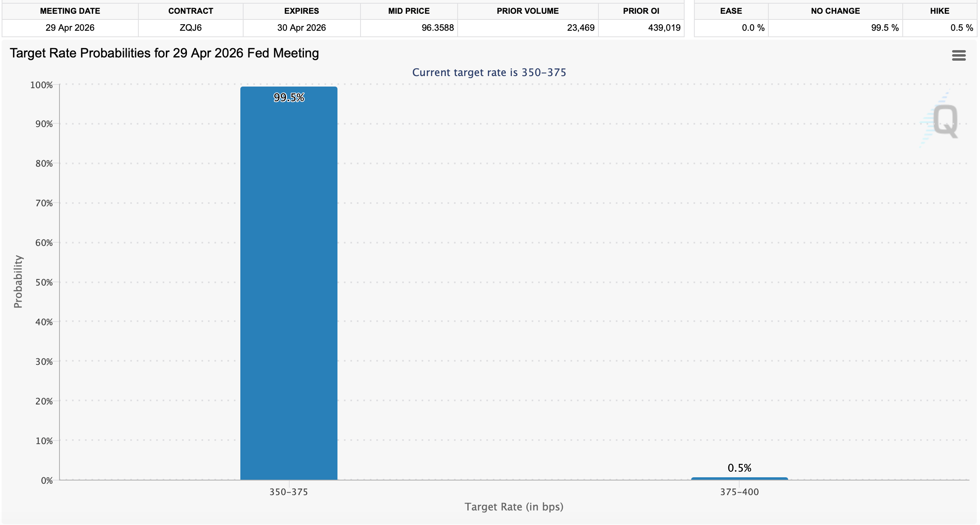Click the HIKE probability header
The image size is (980, 525).
tap(939, 11)
